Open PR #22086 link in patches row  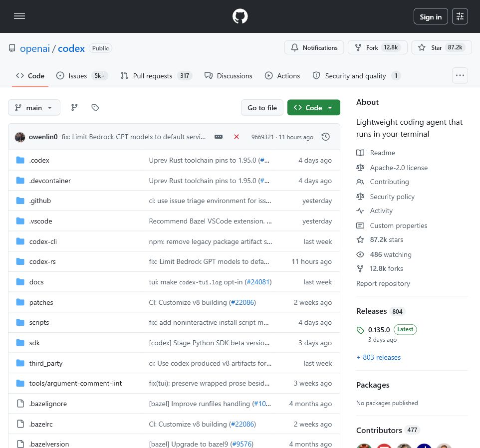[242, 303]
